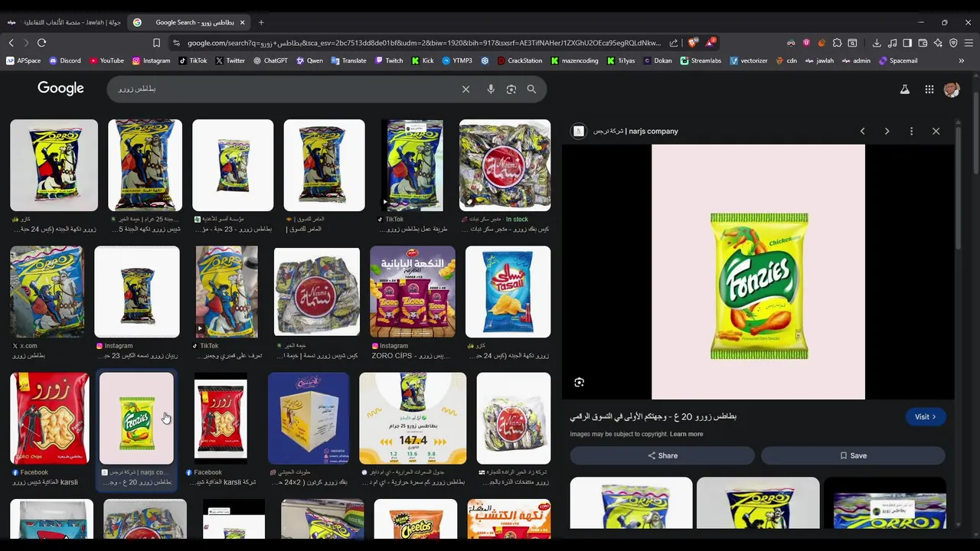Open the Spacemail bookmark

click(897, 60)
